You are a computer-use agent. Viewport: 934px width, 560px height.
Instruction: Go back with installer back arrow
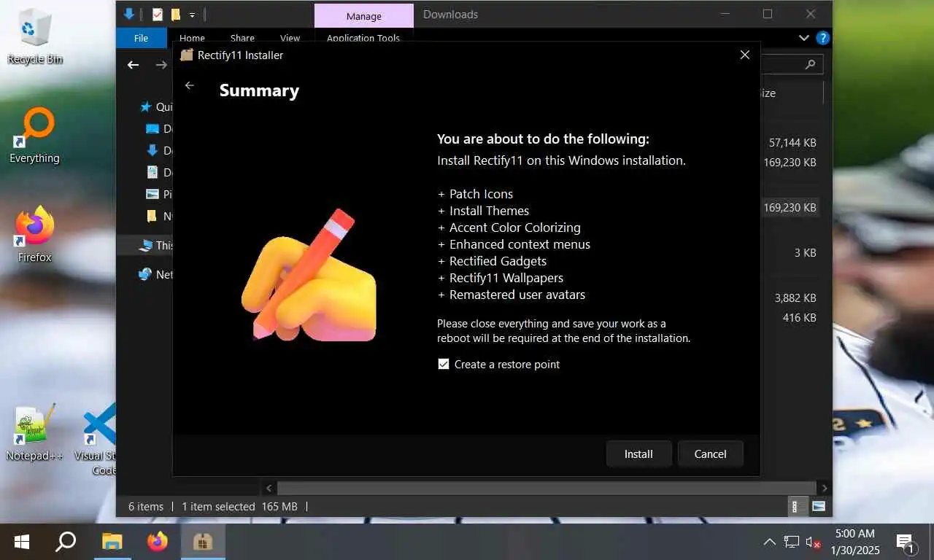[x=190, y=85]
